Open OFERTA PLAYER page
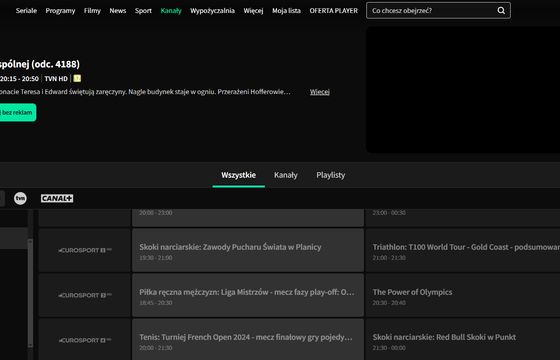This screenshot has width=560, height=360. click(x=334, y=11)
